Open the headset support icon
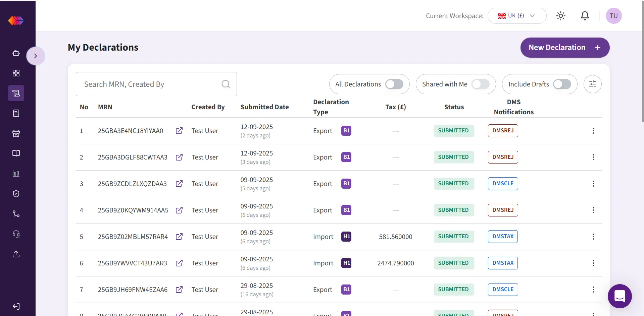 (x=16, y=234)
